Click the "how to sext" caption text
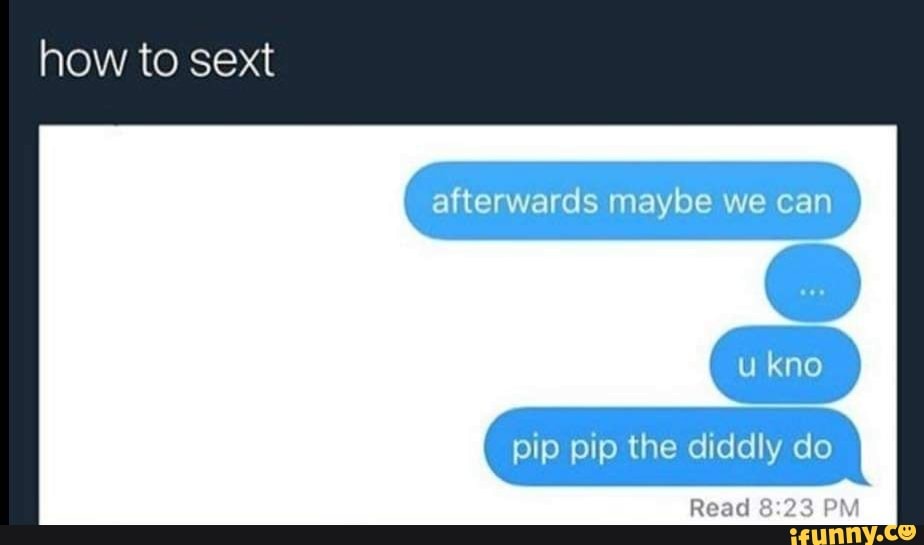924x545 pixels. coord(156,60)
